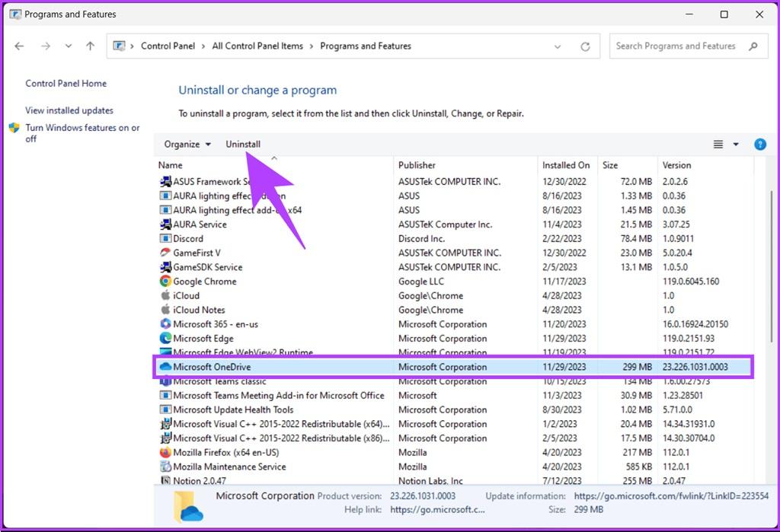The height and width of the screenshot is (532, 780).
Task: Sort list by Publisher column header
Action: 417,165
